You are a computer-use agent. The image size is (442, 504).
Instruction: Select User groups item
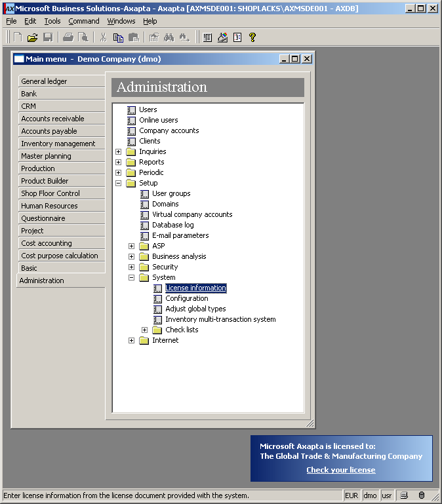click(171, 194)
